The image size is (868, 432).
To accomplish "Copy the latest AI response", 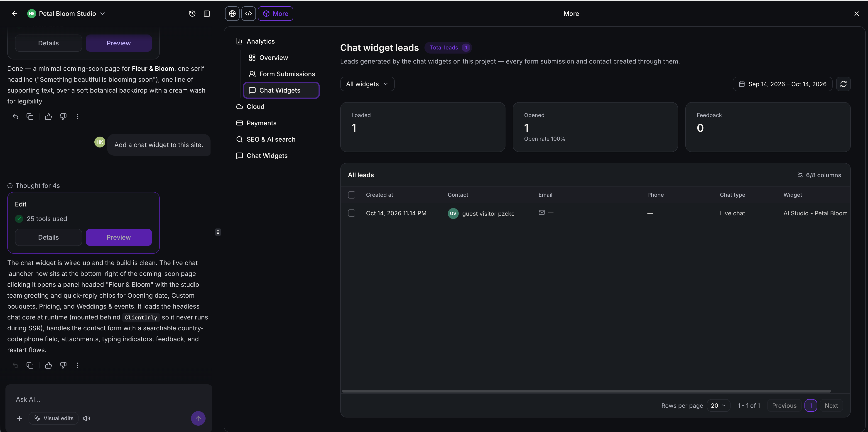I will (30, 365).
